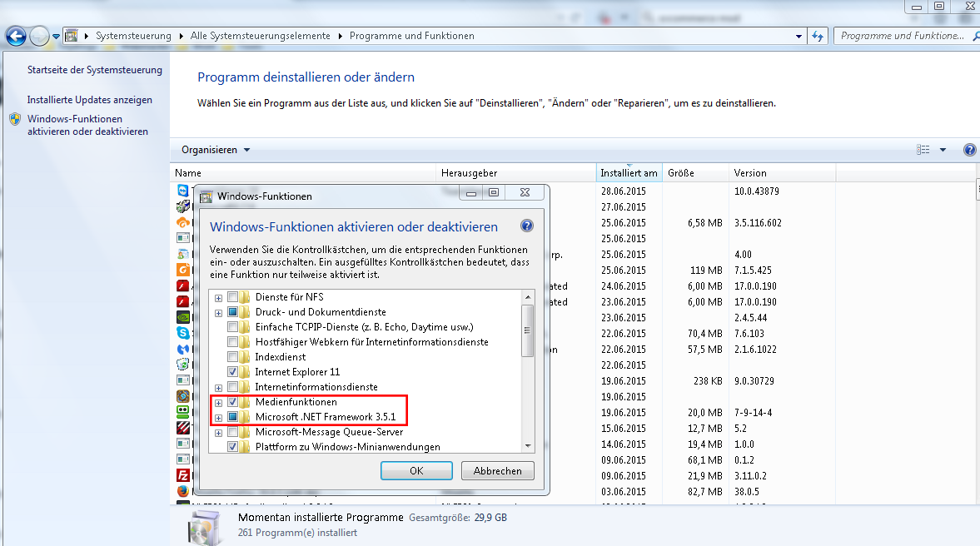Click the folder icon next to Indexdienst
980x546 pixels.
coord(245,357)
